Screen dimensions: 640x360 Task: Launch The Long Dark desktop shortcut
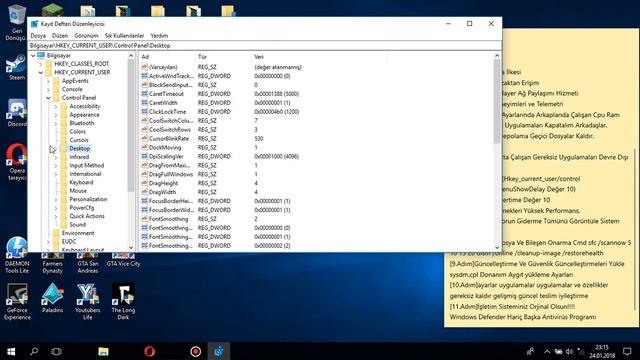123,301
